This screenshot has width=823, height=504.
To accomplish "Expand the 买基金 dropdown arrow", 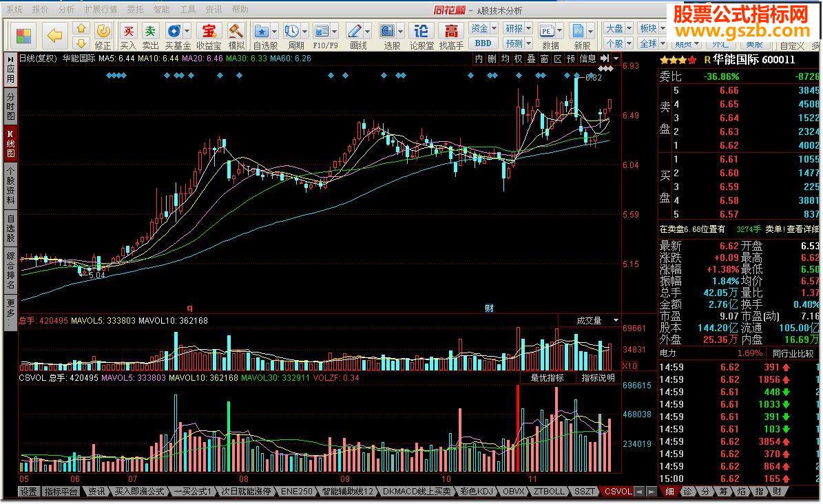I will [187, 31].
